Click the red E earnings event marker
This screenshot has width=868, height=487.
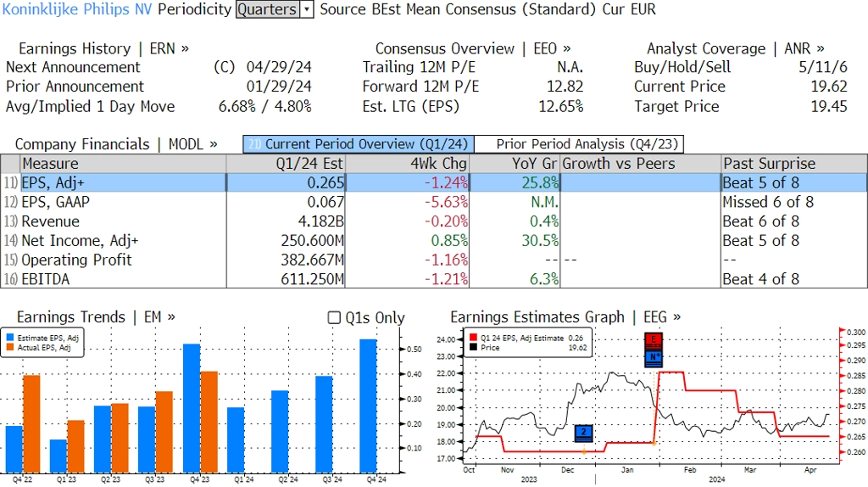[x=654, y=341]
